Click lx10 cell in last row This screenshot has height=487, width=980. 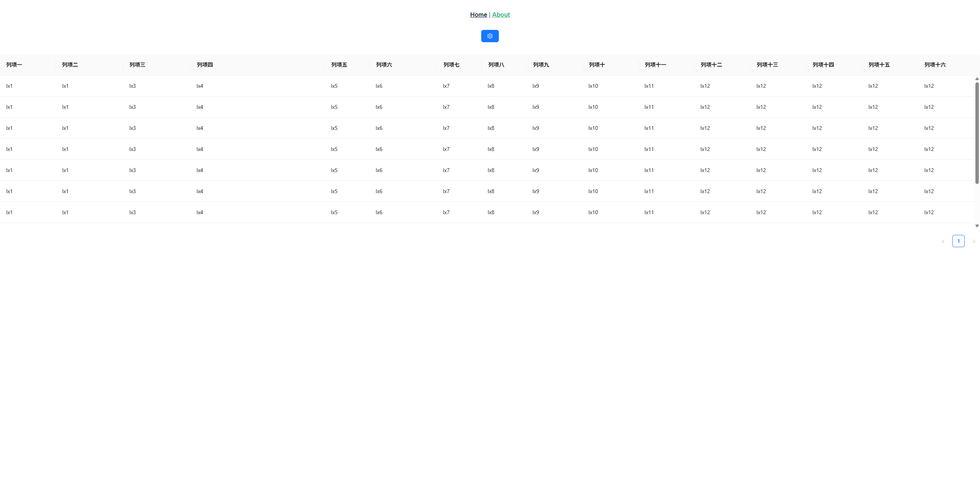point(593,212)
